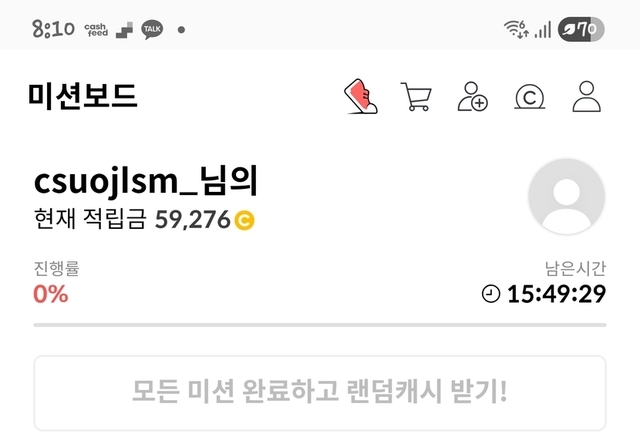Viewport: 640px width, 440px height.
Task: Tap the cash feed status bar notification
Action: (x=96, y=30)
